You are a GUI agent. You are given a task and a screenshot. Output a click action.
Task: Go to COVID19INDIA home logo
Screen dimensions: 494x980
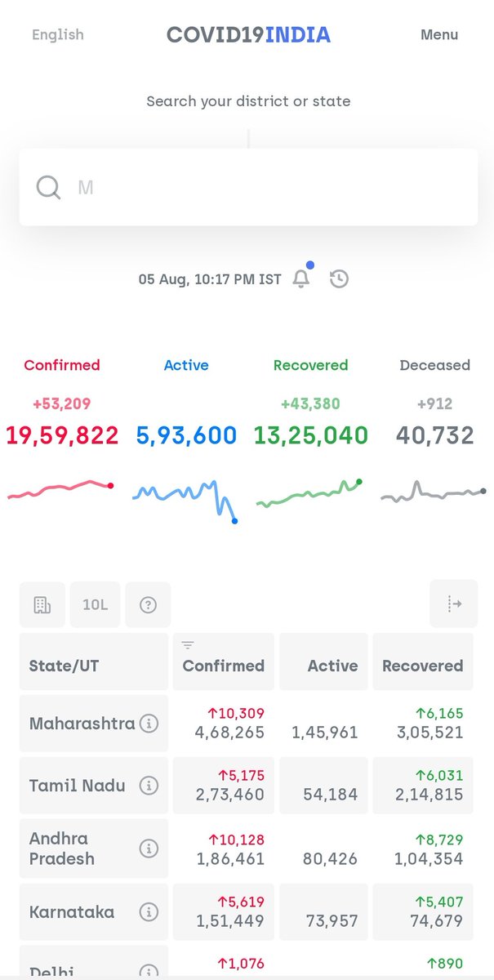pyautogui.click(x=248, y=35)
